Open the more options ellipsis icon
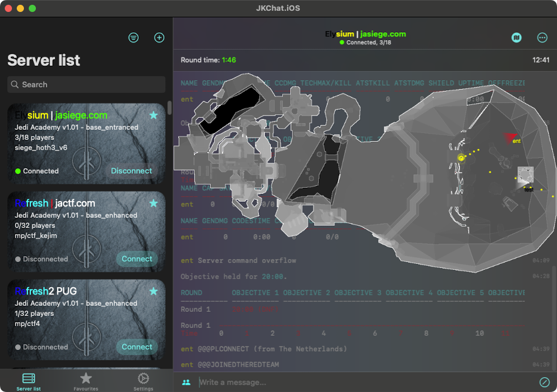The width and height of the screenshot is (557, 392). 542,38
